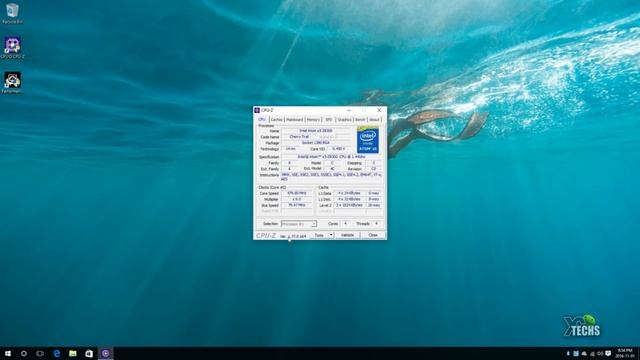Switch to the Memory tab
Screen dimensions: 640x360
(x=313, y=120)
